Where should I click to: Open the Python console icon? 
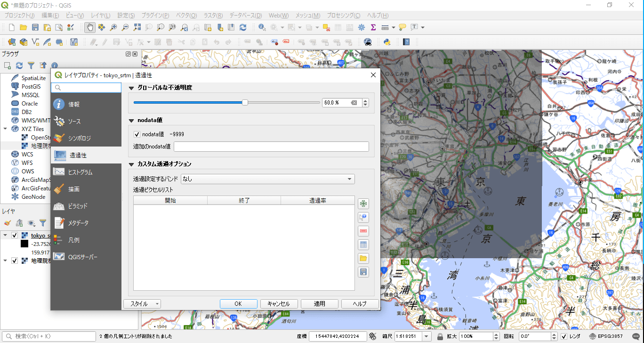click(387, 42)
